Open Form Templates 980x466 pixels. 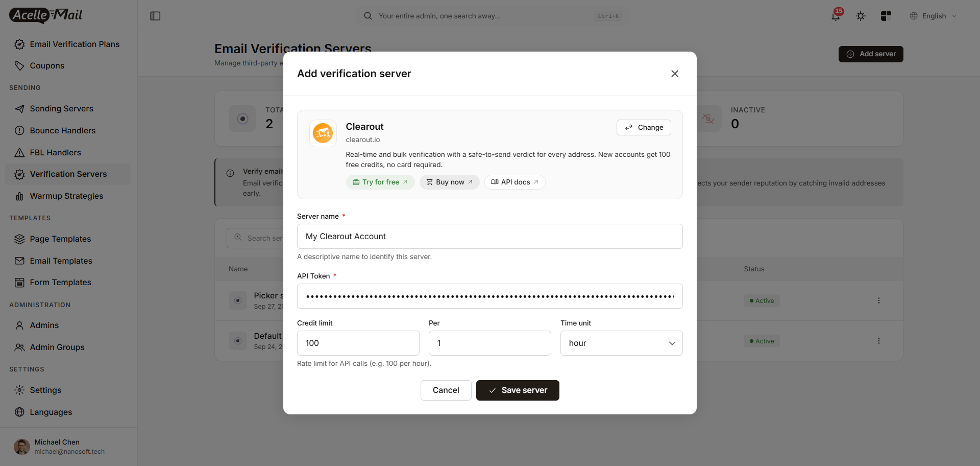[67, 283]
